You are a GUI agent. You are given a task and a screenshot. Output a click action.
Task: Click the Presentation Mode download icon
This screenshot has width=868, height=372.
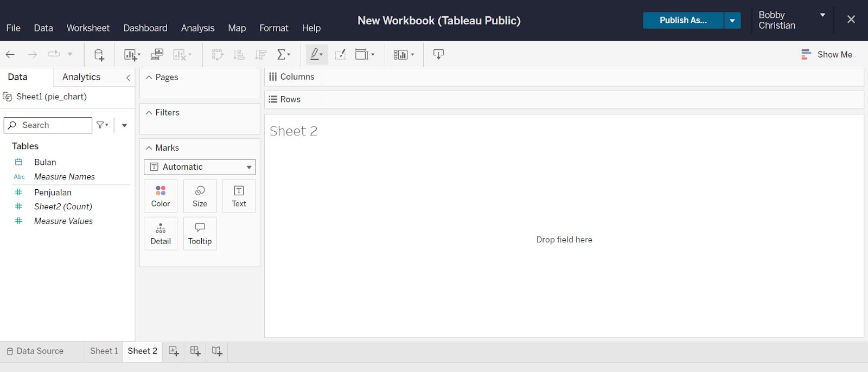(438, 54)
